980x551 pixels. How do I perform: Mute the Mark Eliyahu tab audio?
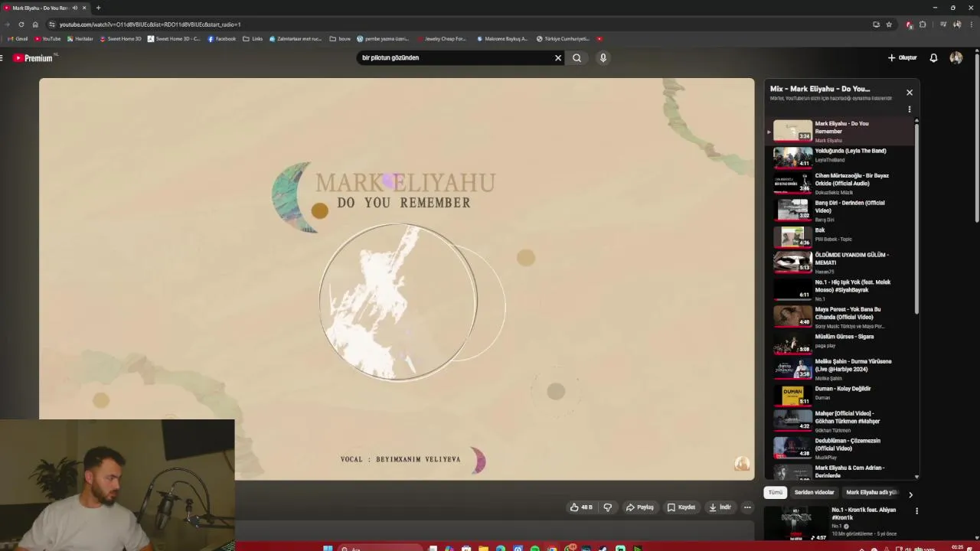tap(75, 8)
